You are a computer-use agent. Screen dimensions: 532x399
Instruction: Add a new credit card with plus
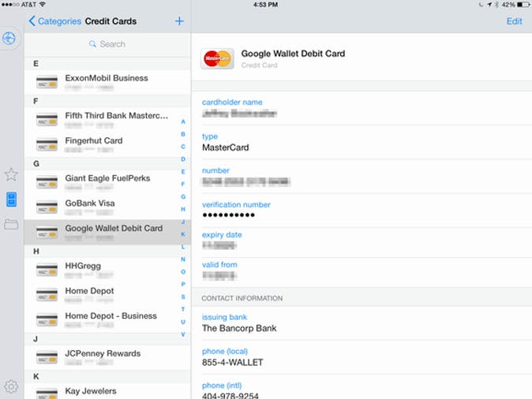click(x=179, y=21)
